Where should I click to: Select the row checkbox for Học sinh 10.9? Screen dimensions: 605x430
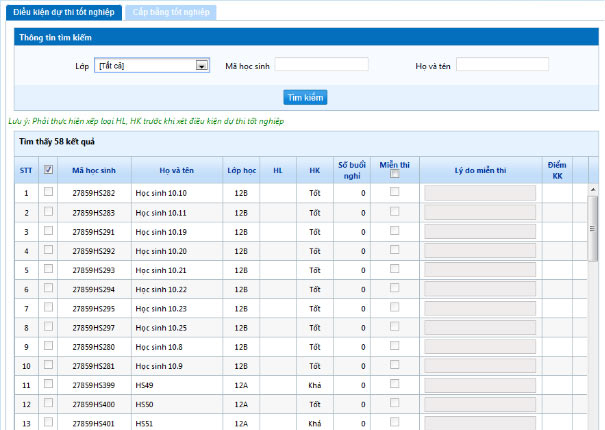tap(48, 365)
